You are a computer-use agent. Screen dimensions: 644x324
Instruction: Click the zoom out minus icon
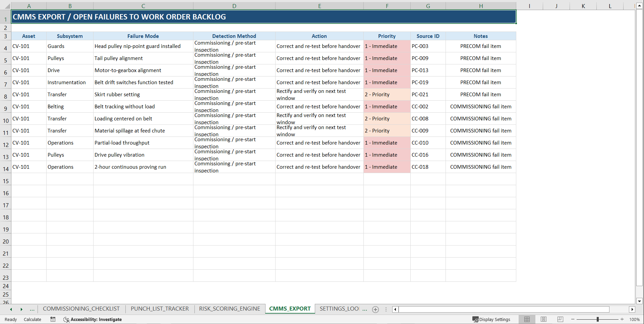pos(573,319)
